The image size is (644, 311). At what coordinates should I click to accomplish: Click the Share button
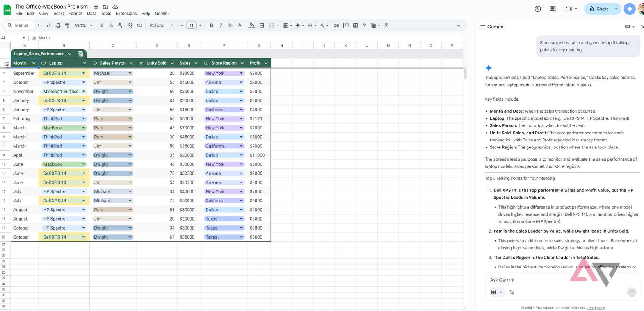pyautogui.click(x=599, y=9)
